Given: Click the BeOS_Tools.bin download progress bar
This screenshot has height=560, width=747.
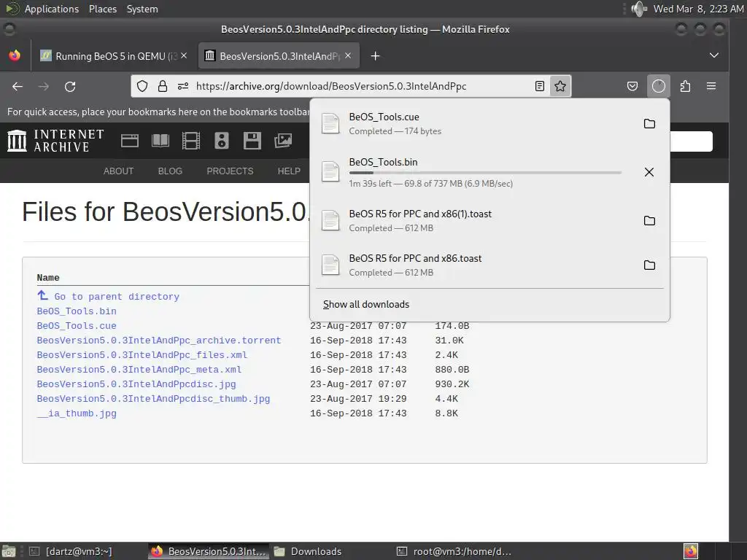Looking at the screenshot, I should coord(485,173).
